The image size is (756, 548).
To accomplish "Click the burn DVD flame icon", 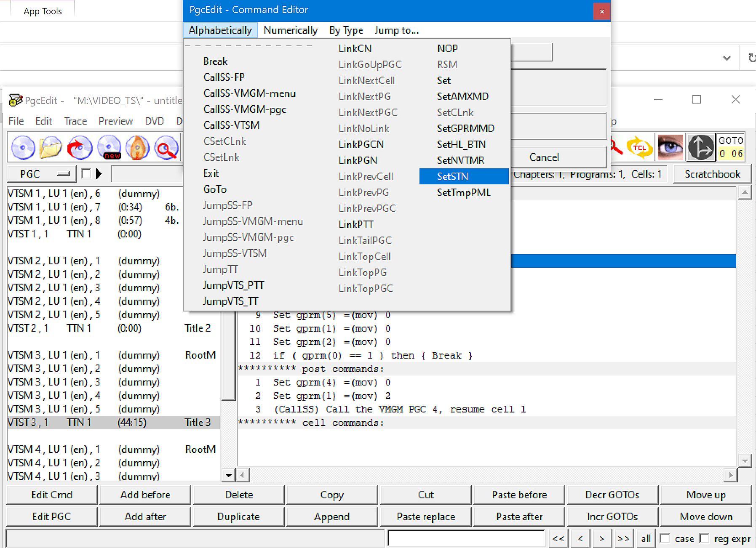I will click(138, 148).
